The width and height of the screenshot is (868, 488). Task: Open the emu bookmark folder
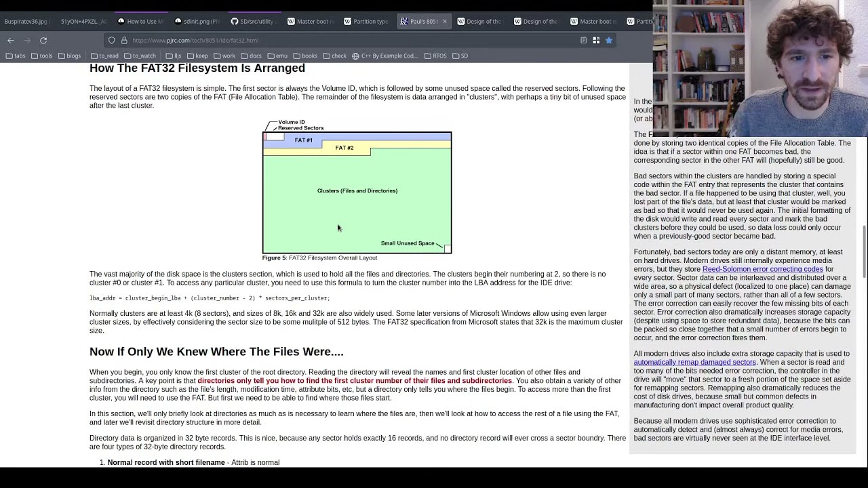[x=277, y=56]
